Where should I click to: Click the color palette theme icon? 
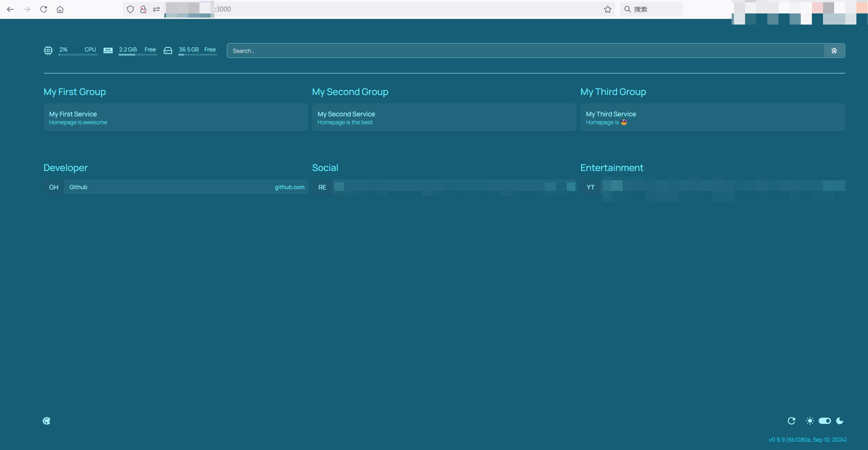[46, 421]
